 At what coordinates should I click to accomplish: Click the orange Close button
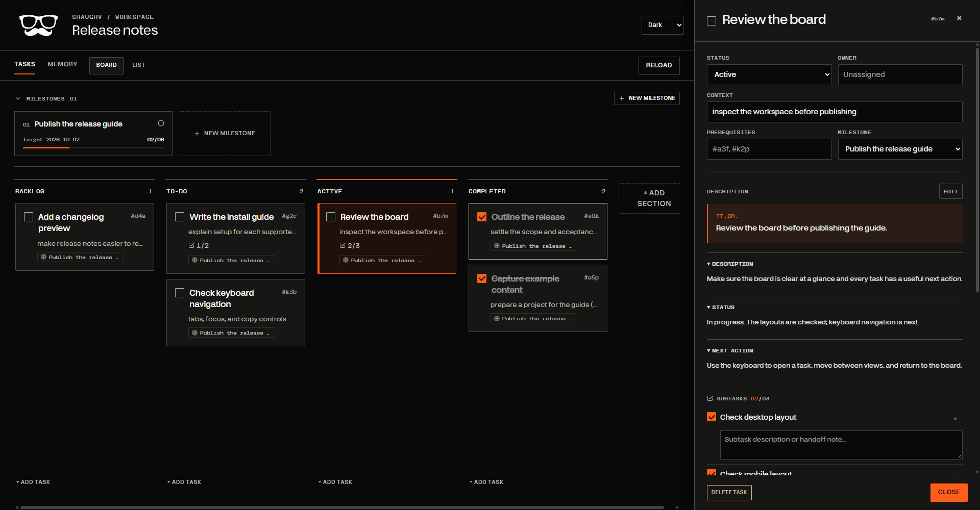coord(949,493)
